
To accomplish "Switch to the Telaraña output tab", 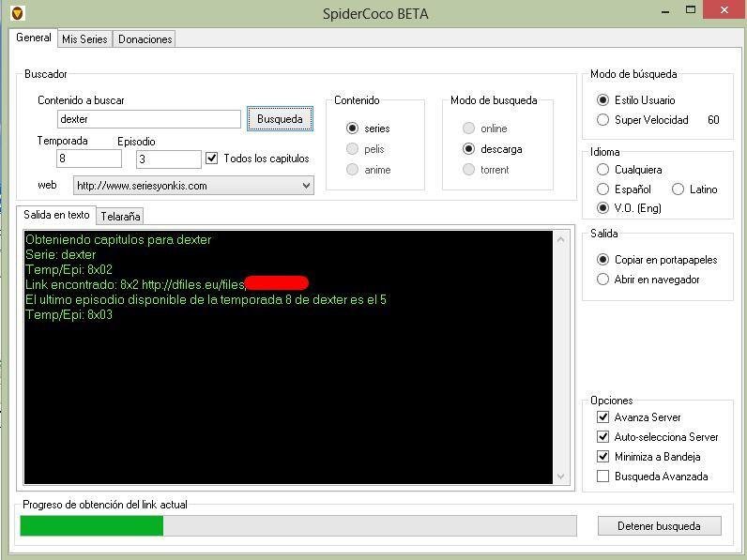I will [x=120, y=216].
